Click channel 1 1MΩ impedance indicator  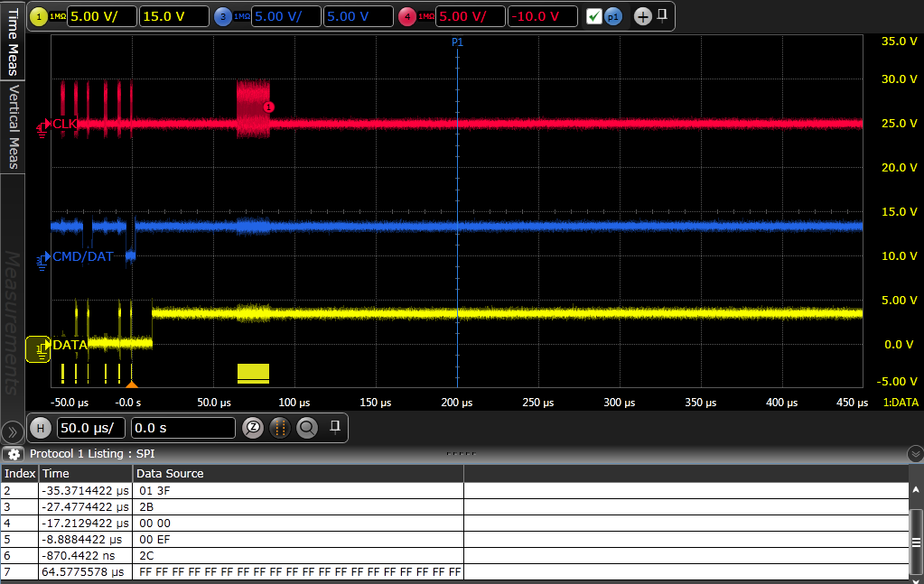58,16
